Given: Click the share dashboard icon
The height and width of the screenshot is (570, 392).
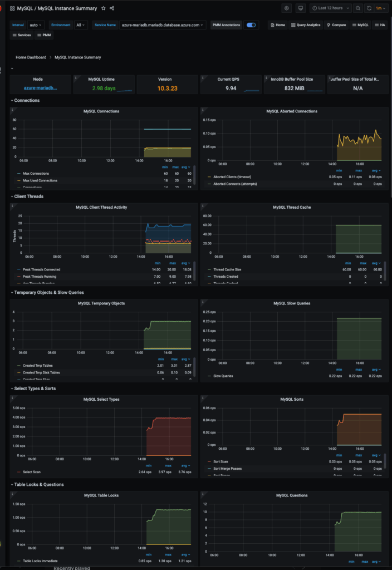Looking at the screenshot, I should click(x=112, y=8).
